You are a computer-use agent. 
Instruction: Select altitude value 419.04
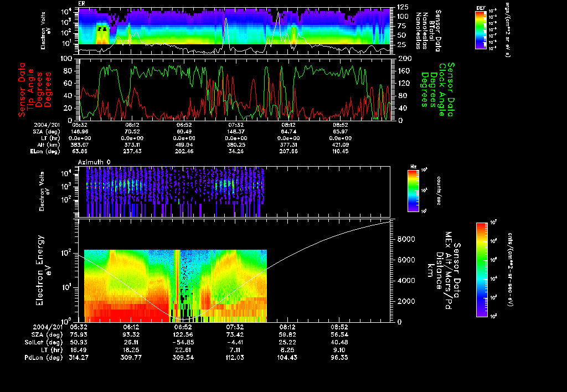point(184,145)
